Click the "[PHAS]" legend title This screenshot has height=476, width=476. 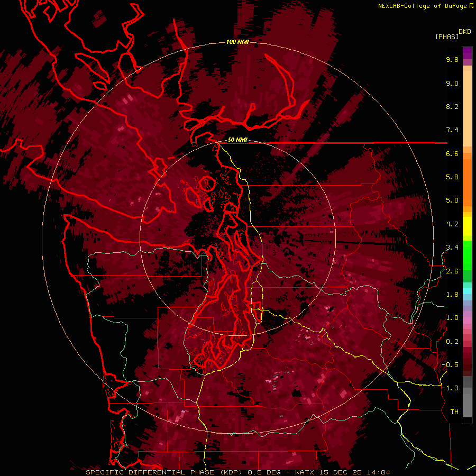pos(447,36)
